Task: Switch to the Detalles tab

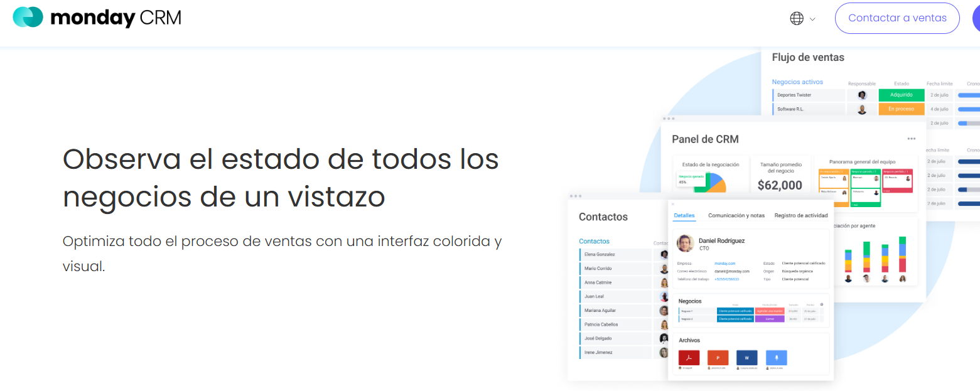Action: click(x=684, y=215)
